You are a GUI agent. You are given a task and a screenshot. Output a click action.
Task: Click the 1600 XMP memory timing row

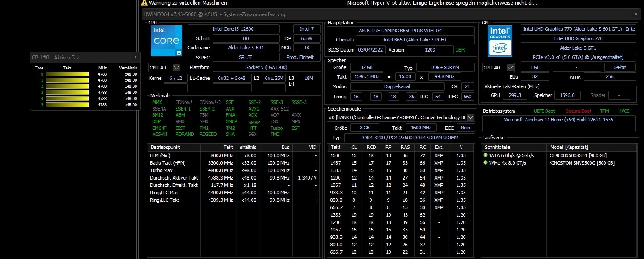click(x=401, y=155)
